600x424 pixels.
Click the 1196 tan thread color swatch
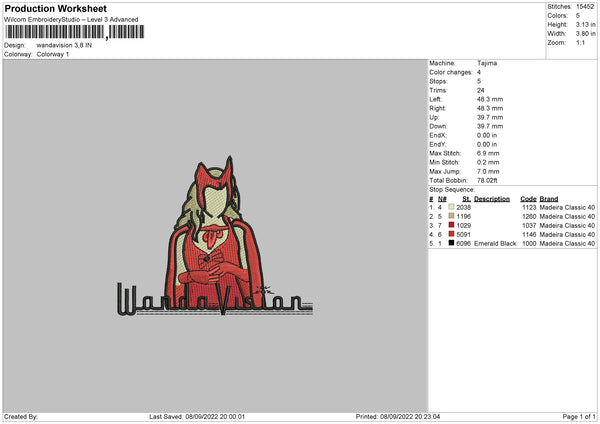451,216
